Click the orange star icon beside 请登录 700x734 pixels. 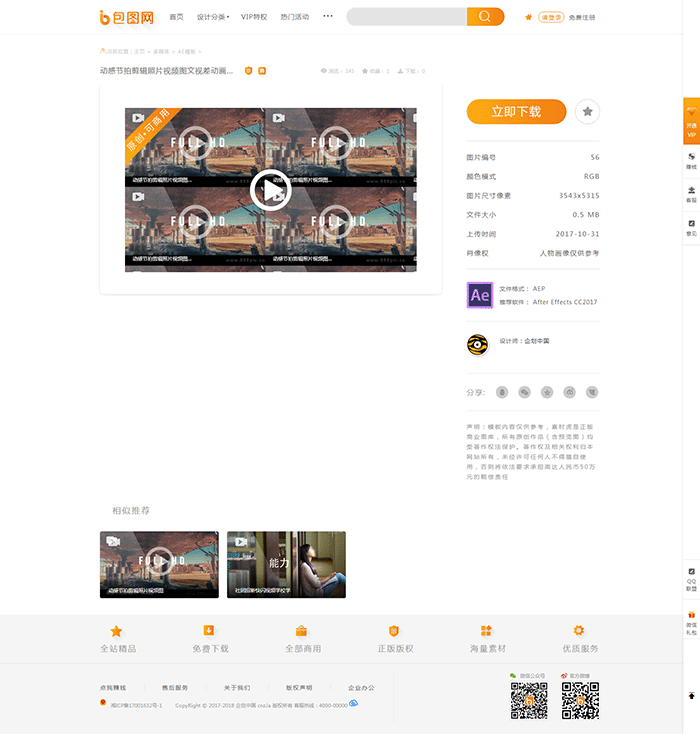[x=529, y=17]
